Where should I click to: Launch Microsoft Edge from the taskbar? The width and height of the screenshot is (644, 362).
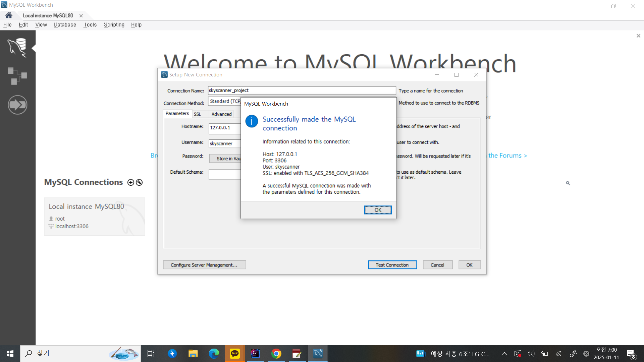214,354
